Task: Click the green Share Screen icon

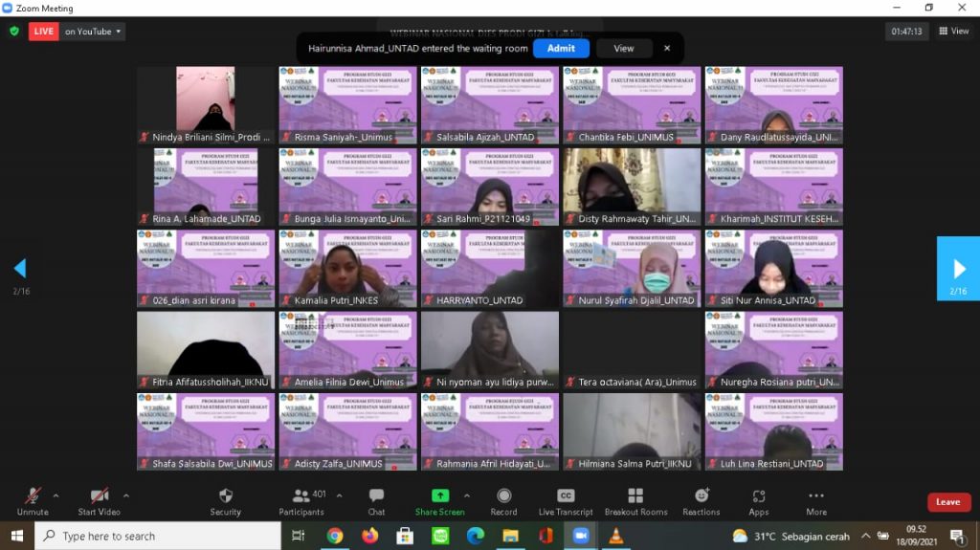Action: [440, 495]
